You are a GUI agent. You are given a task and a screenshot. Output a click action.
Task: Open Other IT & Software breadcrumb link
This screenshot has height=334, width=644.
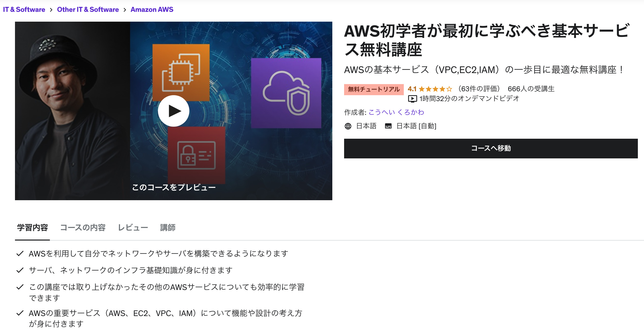pyautogui.click(x=88, y=10)
